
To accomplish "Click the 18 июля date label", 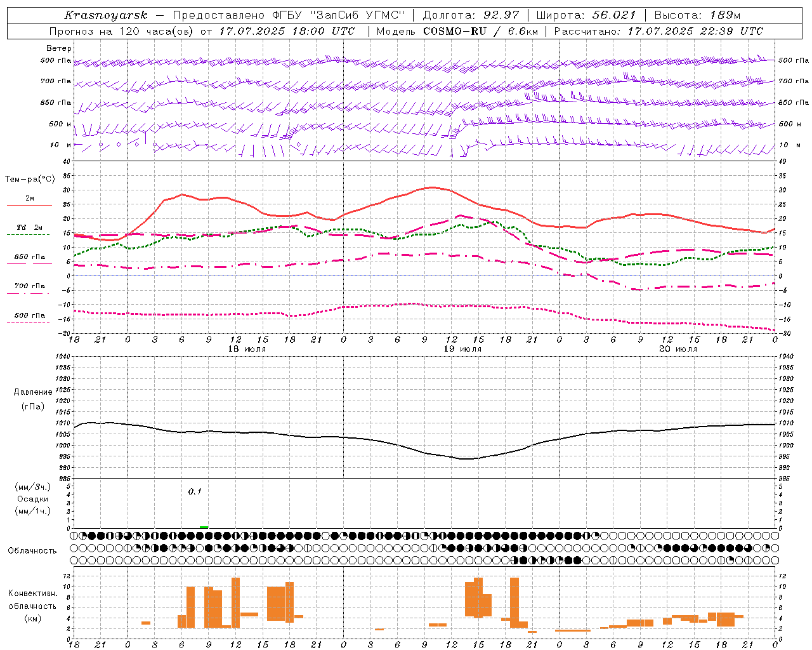I will point(247,349).
